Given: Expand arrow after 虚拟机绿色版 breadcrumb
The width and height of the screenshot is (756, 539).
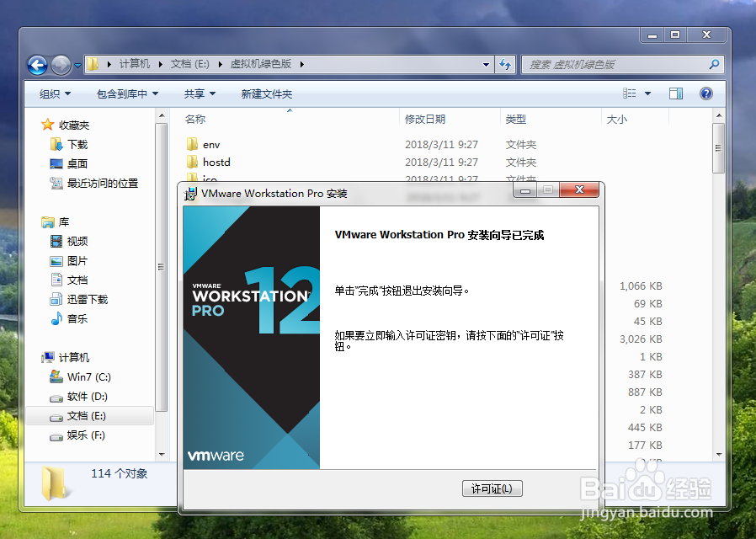Looking at the screenshot, I should pos(302,64).
